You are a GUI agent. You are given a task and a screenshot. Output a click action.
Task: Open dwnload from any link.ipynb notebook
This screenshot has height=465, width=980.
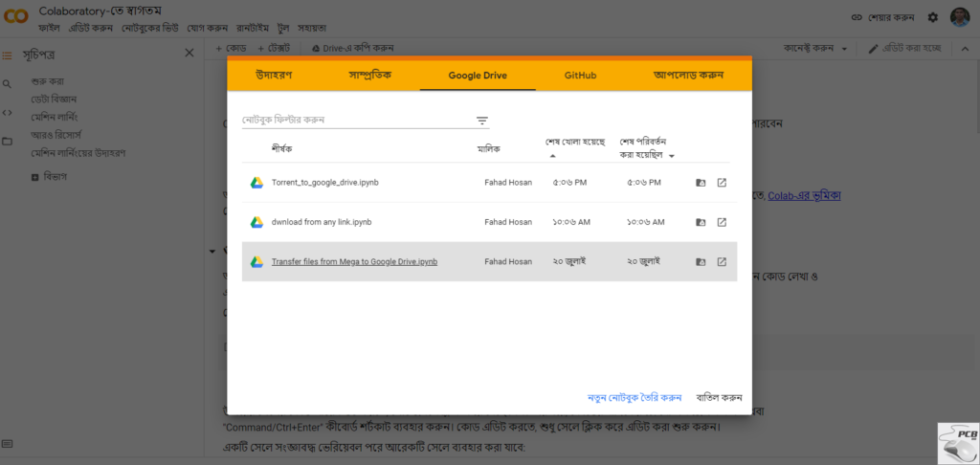(x=322, y=222)
